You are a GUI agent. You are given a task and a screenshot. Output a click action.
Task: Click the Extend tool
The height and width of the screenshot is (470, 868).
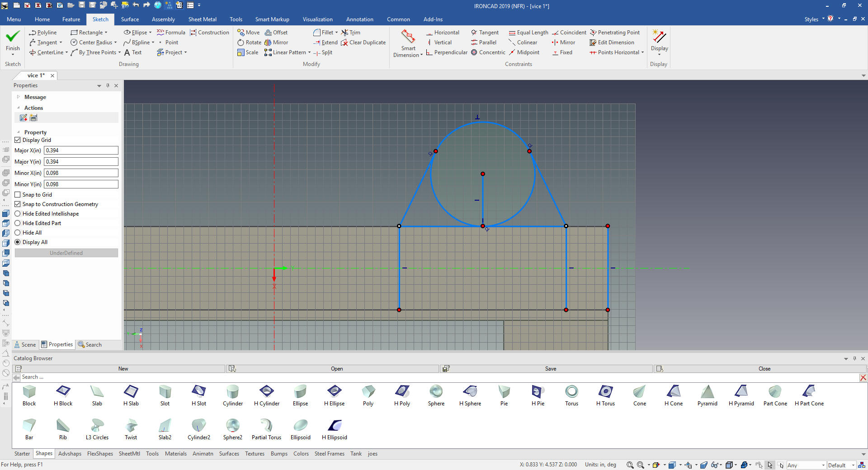[x=325, y=42]
